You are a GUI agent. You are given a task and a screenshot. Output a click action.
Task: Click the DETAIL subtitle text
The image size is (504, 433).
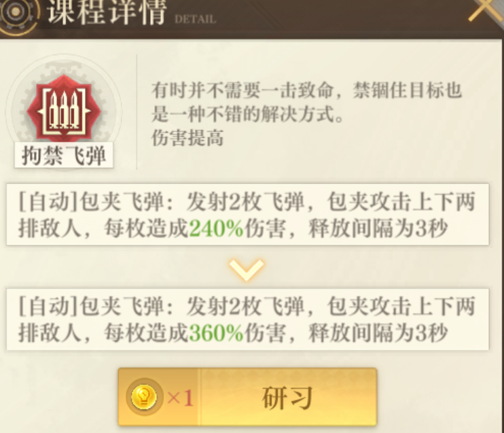click(196, 19)
